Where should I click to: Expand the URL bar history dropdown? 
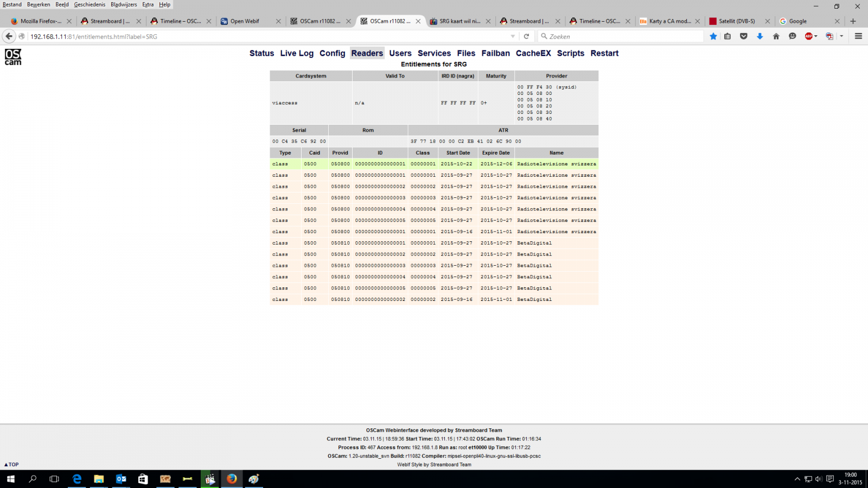coord(513,36)
